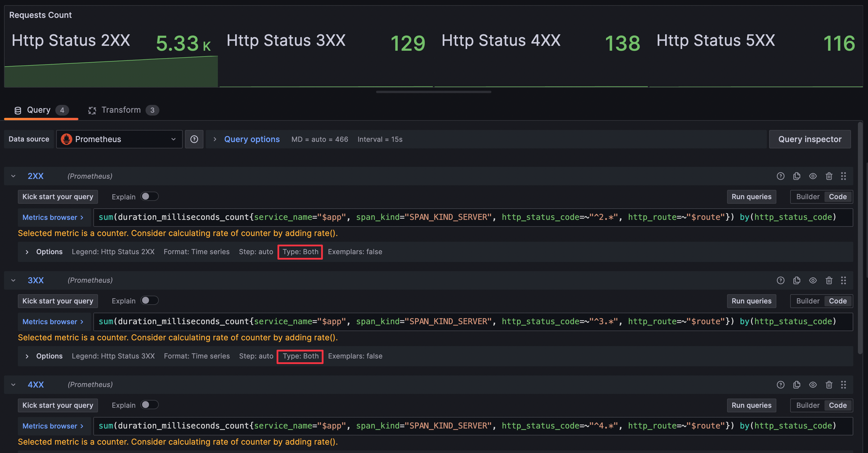Click drag handle of 4XX query
This screenshot has height=453, width=868.
click(844, 385)
